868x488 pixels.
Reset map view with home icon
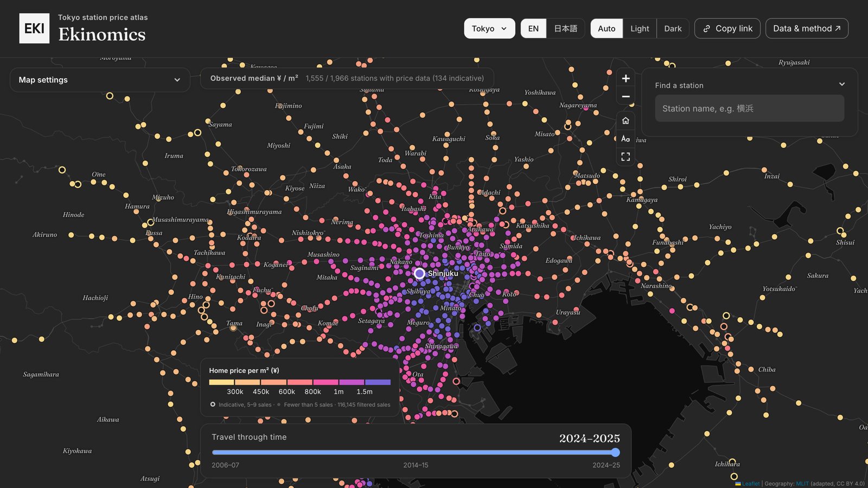[626, 120]
